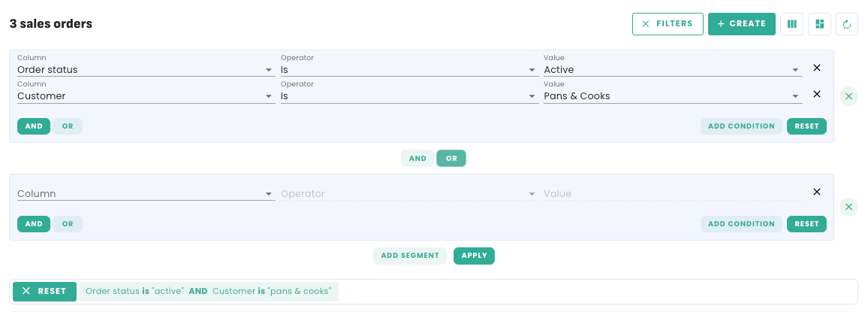Switch segment connector to AND
The height and width of the screenshot is (312, 868).
[x=417, y=159]
